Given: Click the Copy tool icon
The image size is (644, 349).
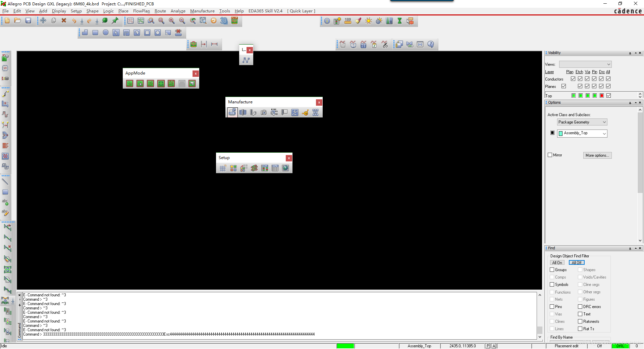Looking at the screenshot, I should click(x=54, y=21).
